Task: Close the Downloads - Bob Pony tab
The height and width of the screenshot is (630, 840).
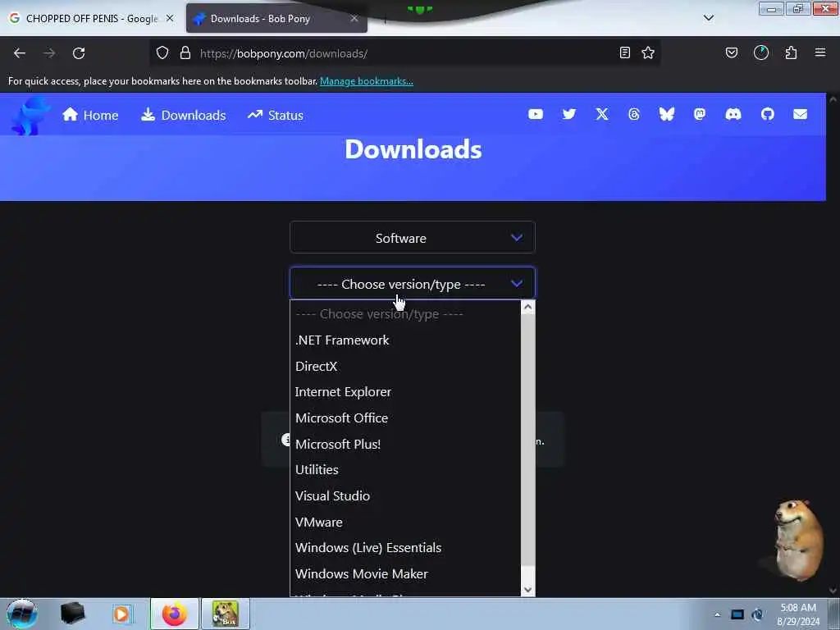Action: (x=354, y=18)
